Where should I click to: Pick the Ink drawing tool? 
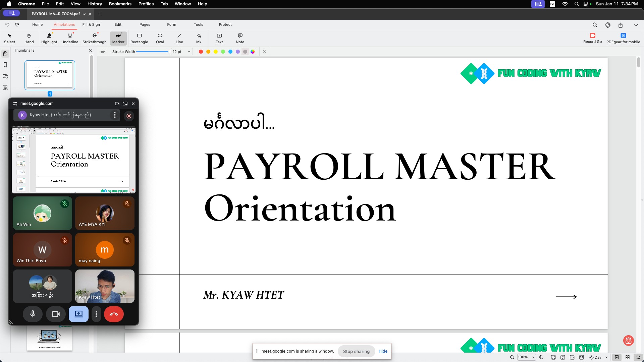tap(199, 38)
